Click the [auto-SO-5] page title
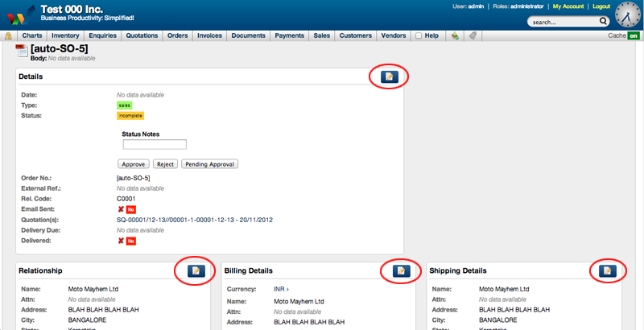This screenshot has height=330, width=644. tap(59, 49)
